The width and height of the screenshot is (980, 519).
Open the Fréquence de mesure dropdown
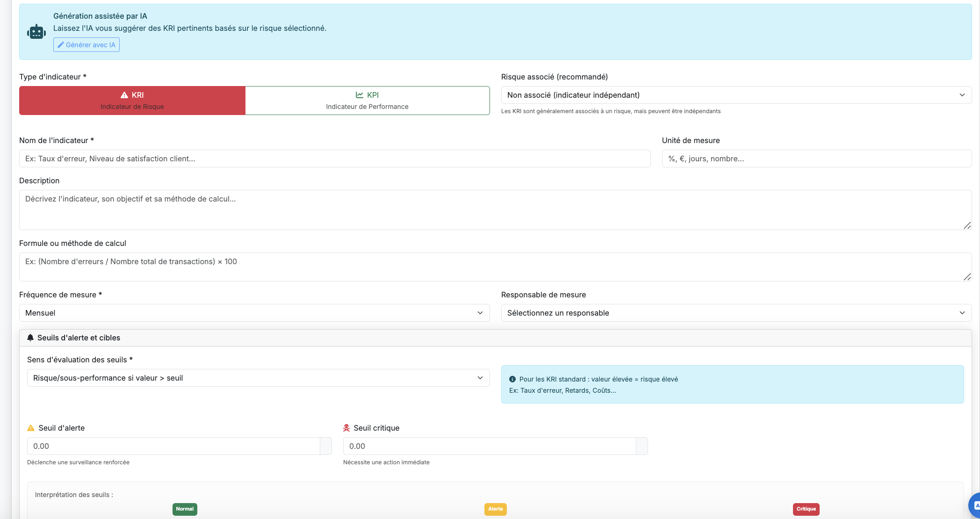point(254,313)
